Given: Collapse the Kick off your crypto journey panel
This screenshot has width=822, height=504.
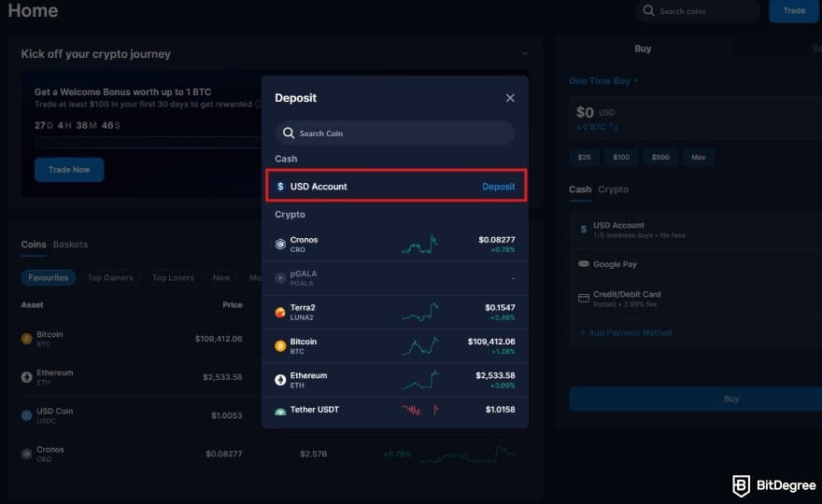Looking at the screenshot, I should (x=525, y=54).
